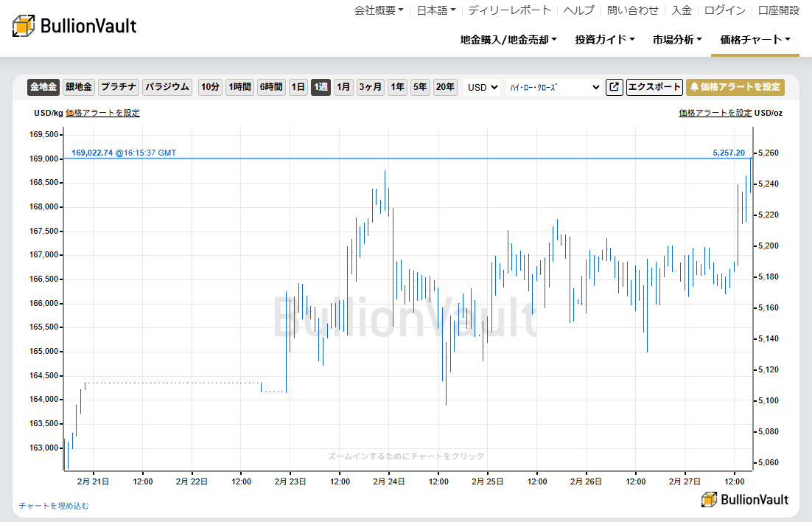Switch the chart timeframe to 1日
812x522 pixels.
[x=298, y=86]
